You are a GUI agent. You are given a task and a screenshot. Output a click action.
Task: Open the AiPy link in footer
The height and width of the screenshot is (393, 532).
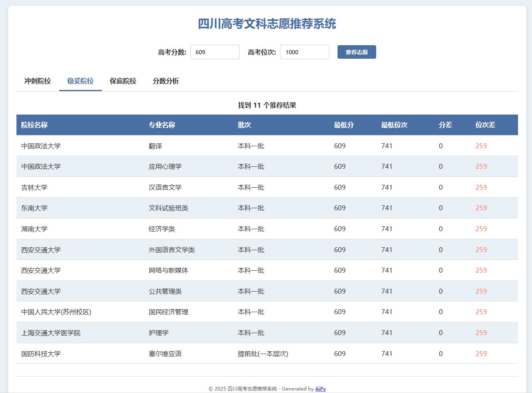pos(321,388)
